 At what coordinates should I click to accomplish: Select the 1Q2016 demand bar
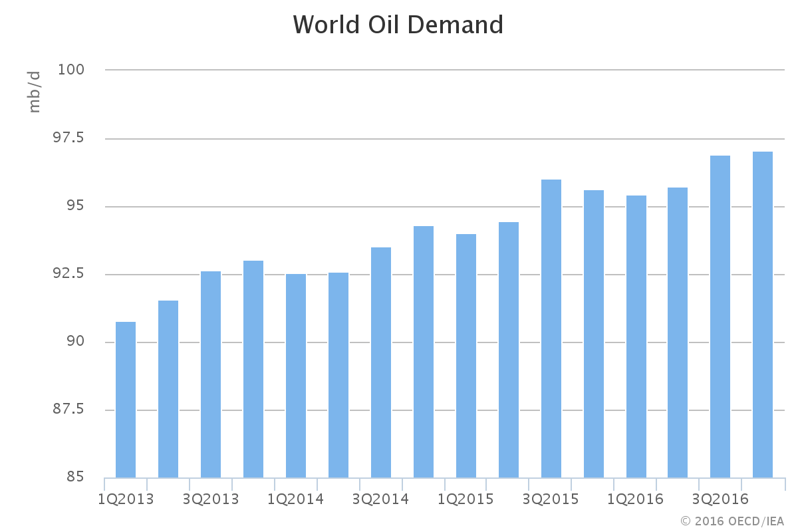(x=636, y=336)
